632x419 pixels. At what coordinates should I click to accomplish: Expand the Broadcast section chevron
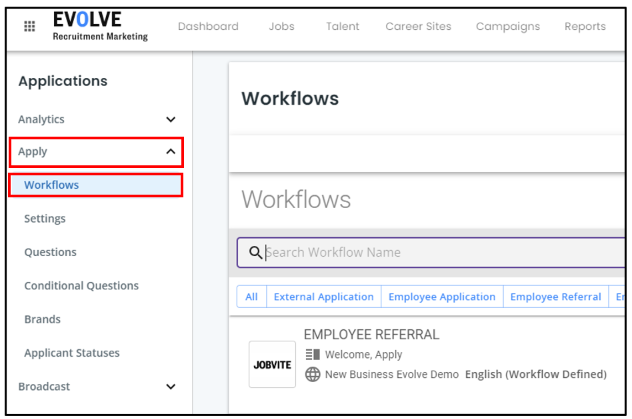pyautogui.click(x=171, y=387)
